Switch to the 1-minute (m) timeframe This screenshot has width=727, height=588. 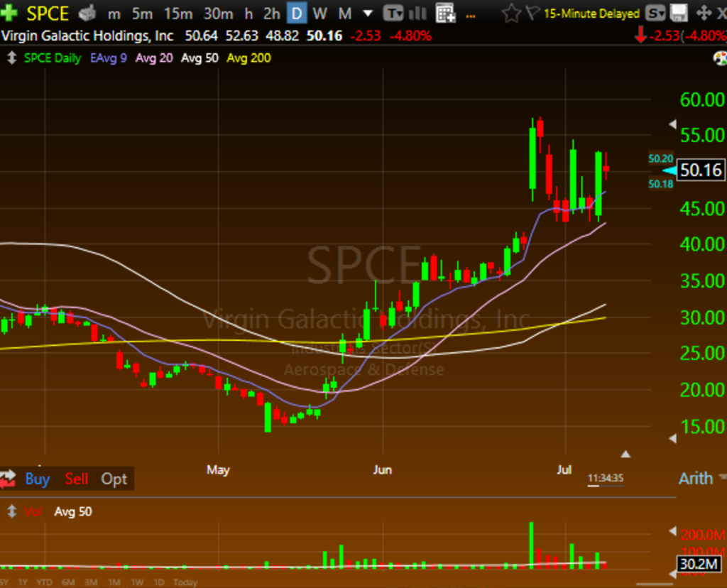click(114, 14)
